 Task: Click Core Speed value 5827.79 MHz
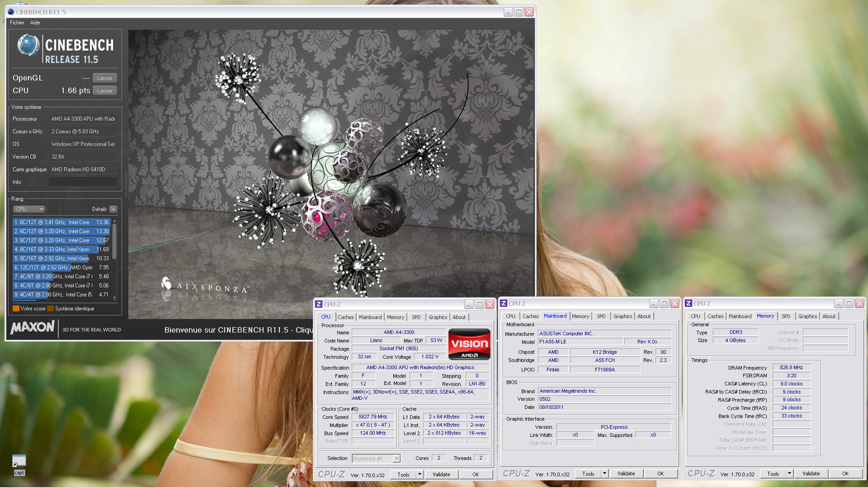click(373, 417)
